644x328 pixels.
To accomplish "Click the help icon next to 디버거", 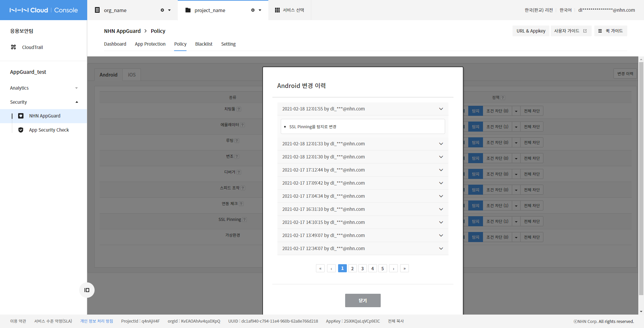I will click(239, 172).
